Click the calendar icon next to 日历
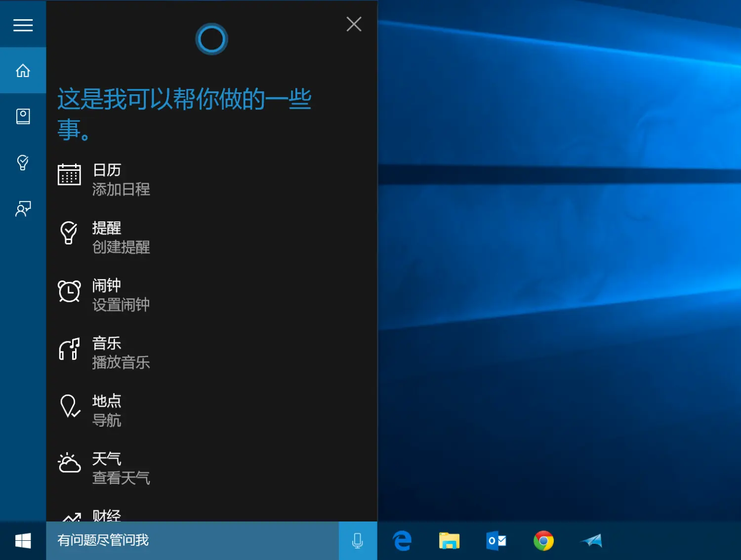 point(69,174)
